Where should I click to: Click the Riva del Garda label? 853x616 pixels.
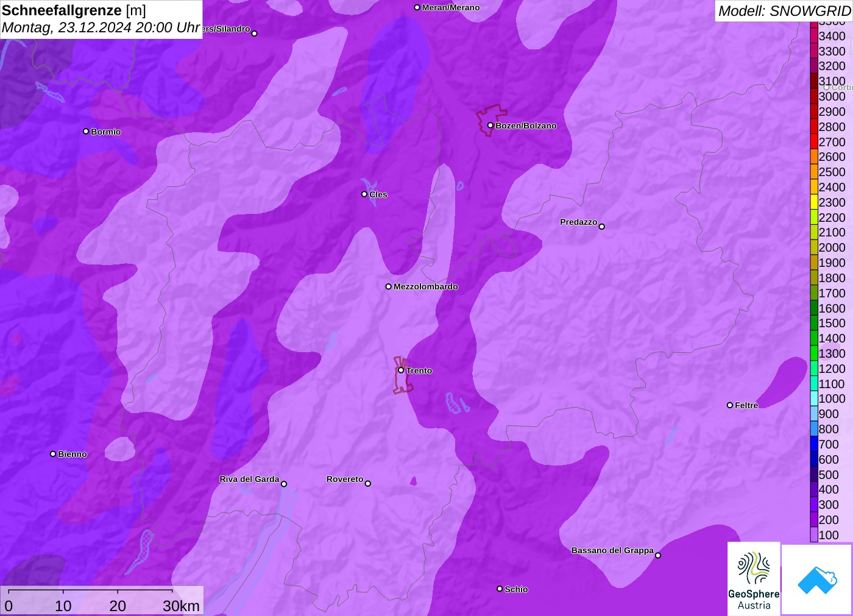[249, 479]
